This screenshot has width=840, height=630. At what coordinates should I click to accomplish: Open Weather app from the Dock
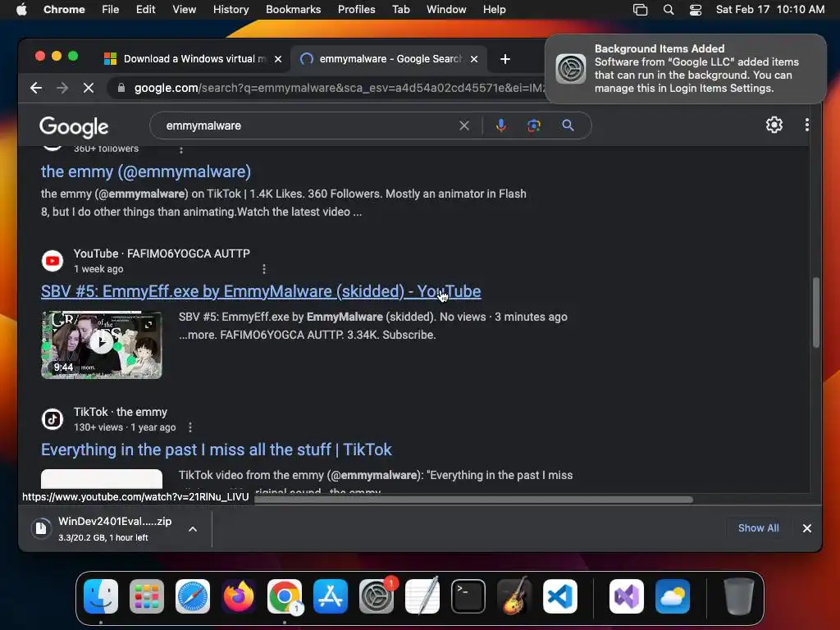[673, 596]
